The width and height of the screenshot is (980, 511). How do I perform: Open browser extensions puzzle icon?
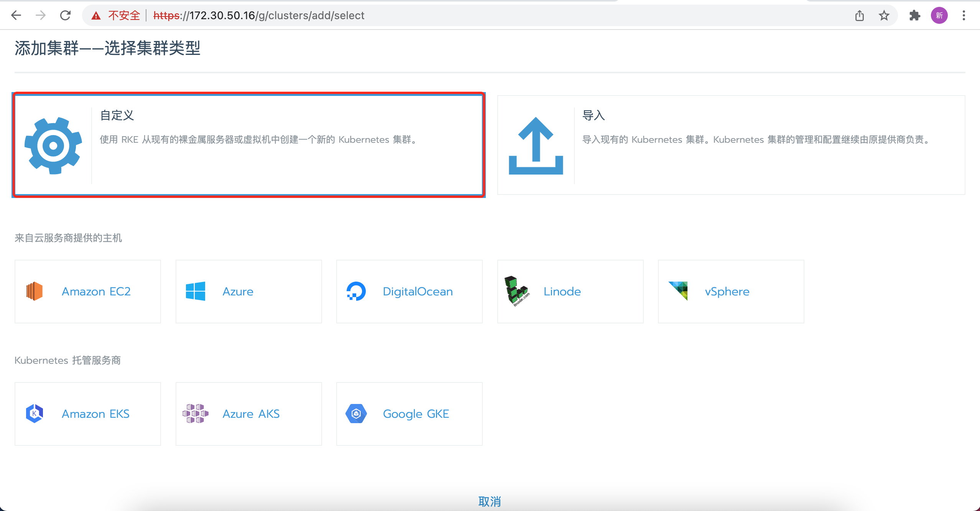click(915, 15)
